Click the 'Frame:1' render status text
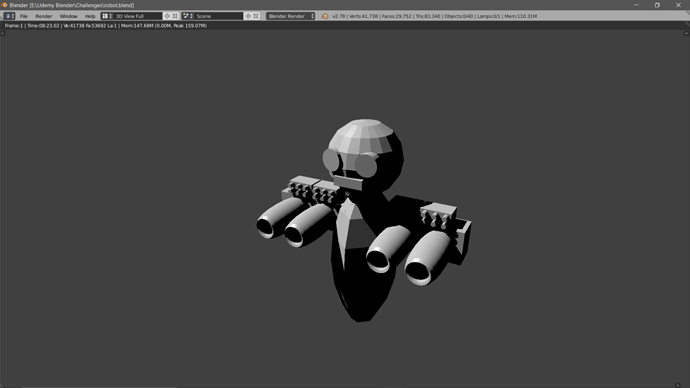690x388 pixels. [x=106, y=26]
